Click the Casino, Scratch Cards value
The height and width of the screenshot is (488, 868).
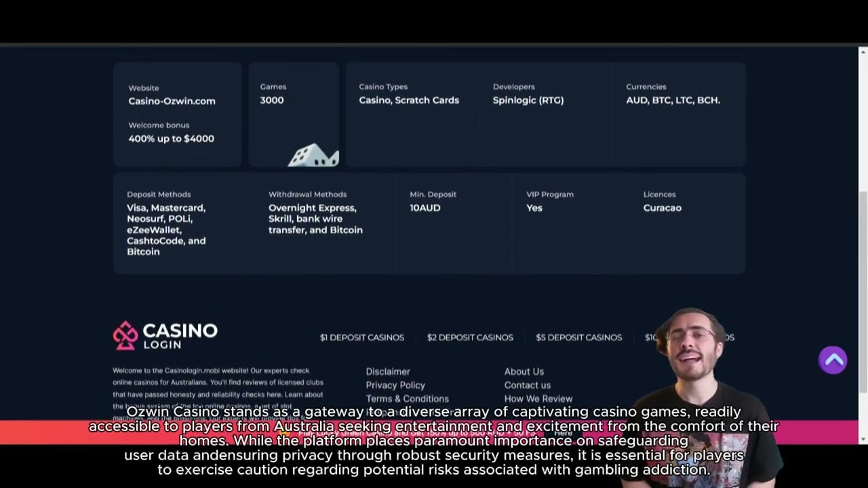coord(409,100)
